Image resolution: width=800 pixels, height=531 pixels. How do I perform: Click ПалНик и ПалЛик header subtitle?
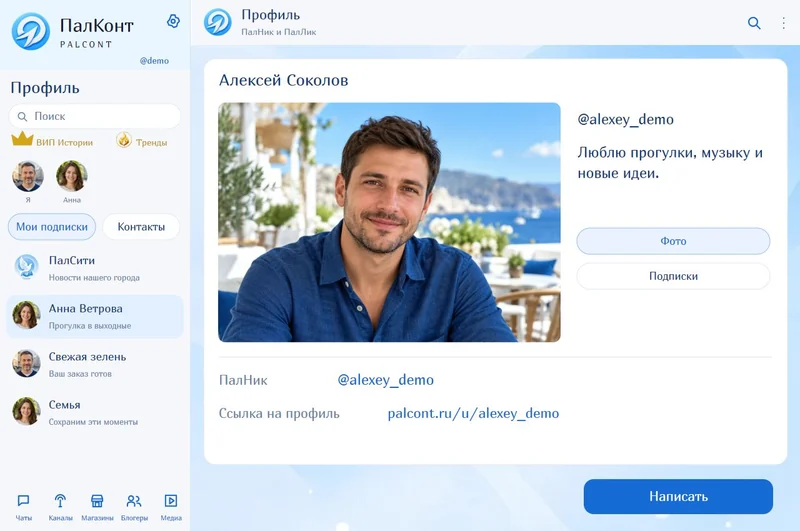(279, 32)
